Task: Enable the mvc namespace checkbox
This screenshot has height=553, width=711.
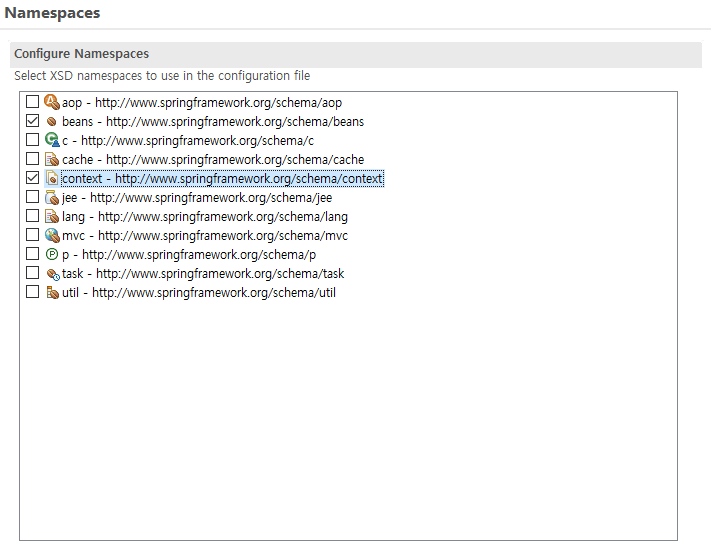Action: (x=32, y=235)
